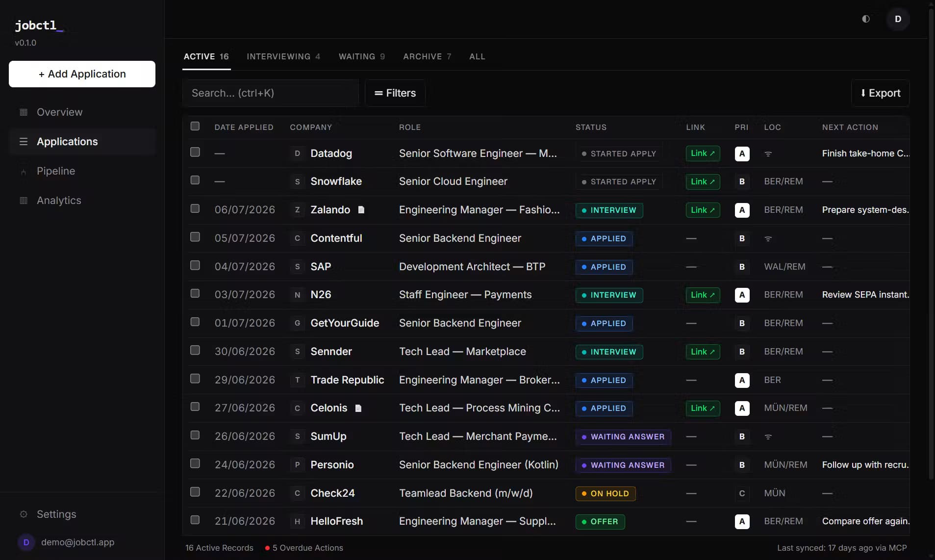Open INTERVIEW status for Sennder
The width and height of the screenshot is (935, 560).
pyautogui.click(x=609, y=352)
